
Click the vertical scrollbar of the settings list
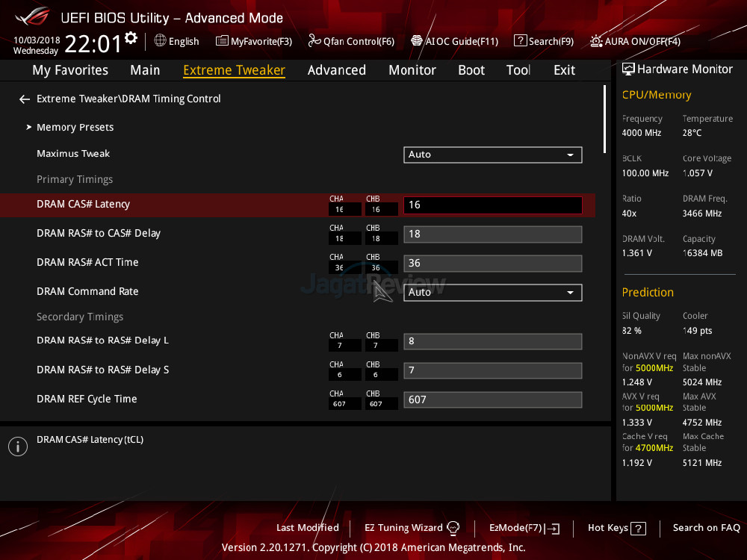coord(604,119)
